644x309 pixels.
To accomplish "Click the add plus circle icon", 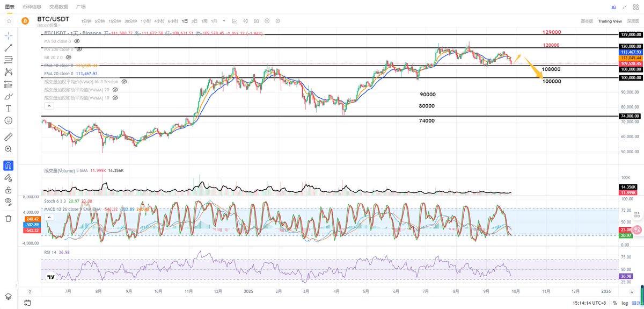I will [267, 21].
